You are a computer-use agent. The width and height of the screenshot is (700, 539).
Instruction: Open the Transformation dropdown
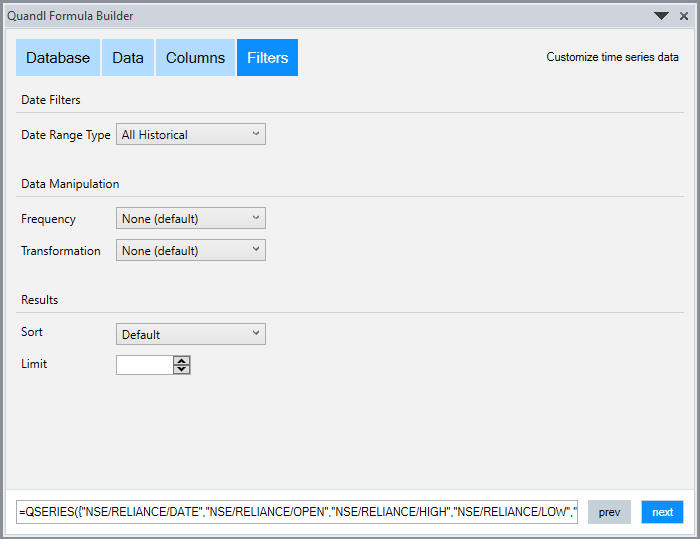coord(191,251)
